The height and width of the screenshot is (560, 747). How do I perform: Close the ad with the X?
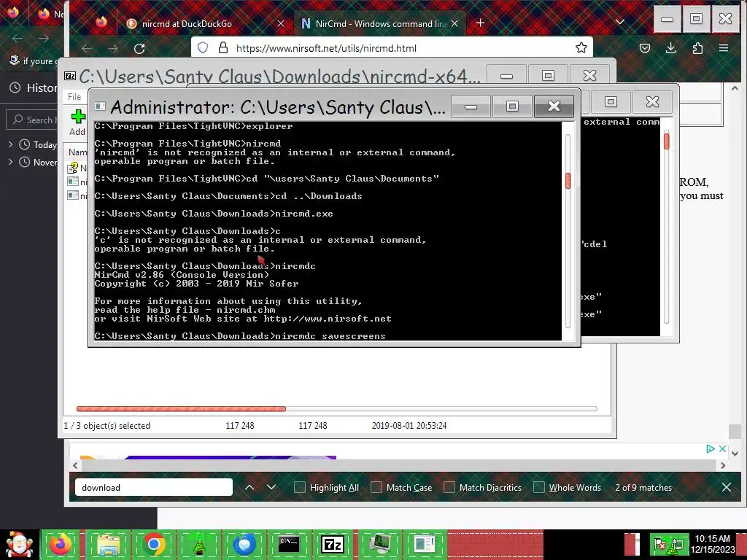click(723, 448)
